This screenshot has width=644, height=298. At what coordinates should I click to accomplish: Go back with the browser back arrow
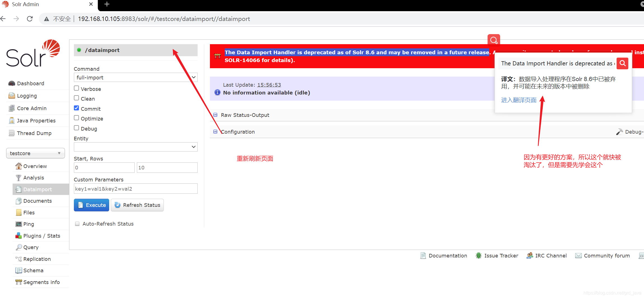(x=3, y=19)
